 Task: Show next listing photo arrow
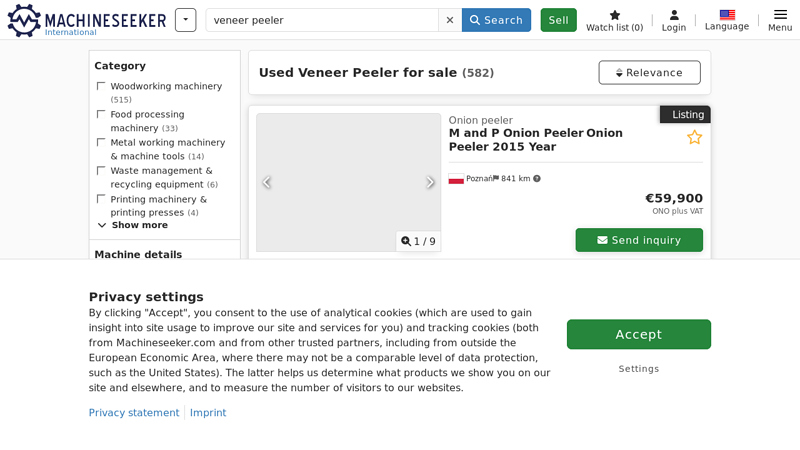pos(430,182)
